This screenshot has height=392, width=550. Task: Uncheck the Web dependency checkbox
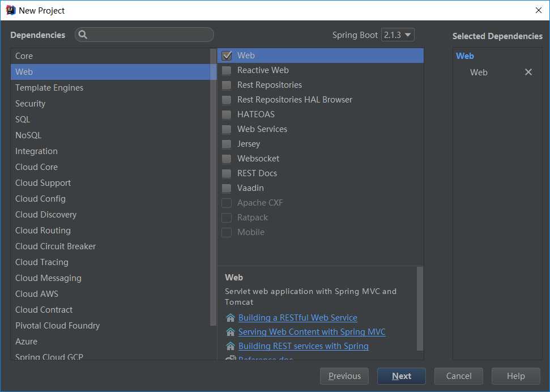click(227, 56)
